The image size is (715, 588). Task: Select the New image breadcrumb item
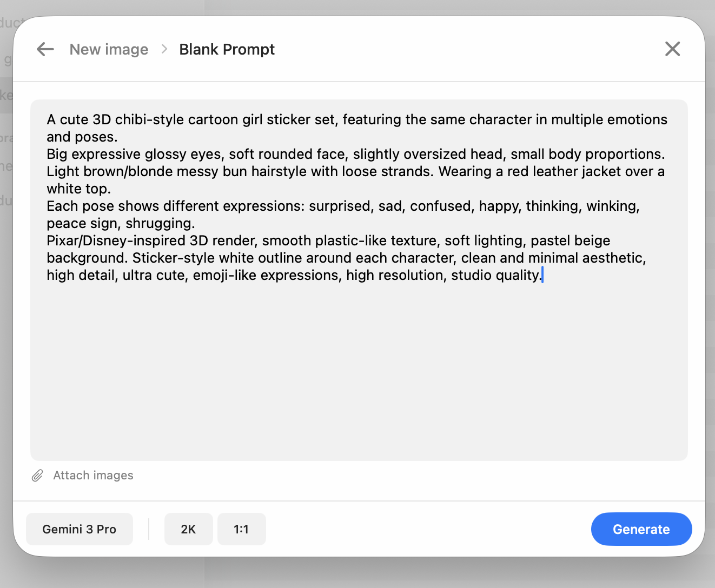point(109,49)
